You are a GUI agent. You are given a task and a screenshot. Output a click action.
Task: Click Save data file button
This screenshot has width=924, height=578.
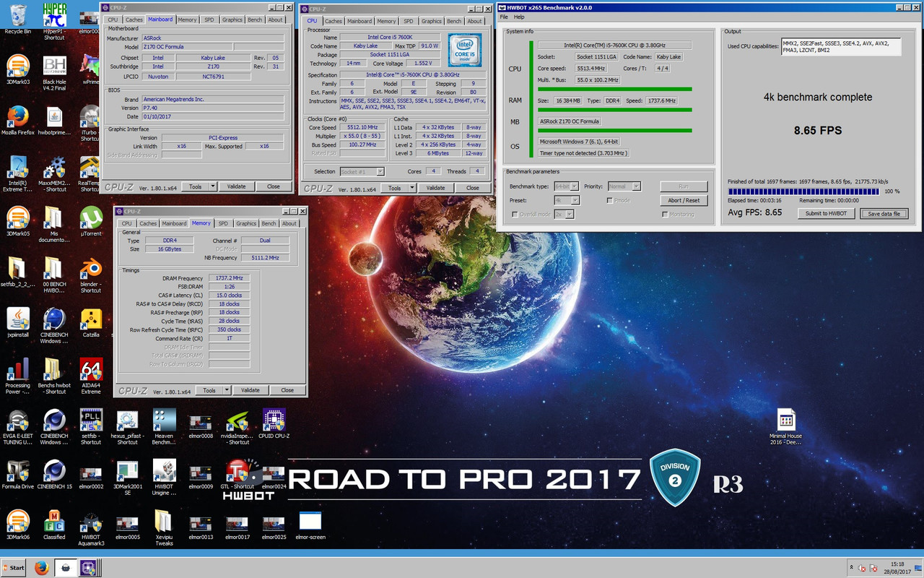[884, 213]
